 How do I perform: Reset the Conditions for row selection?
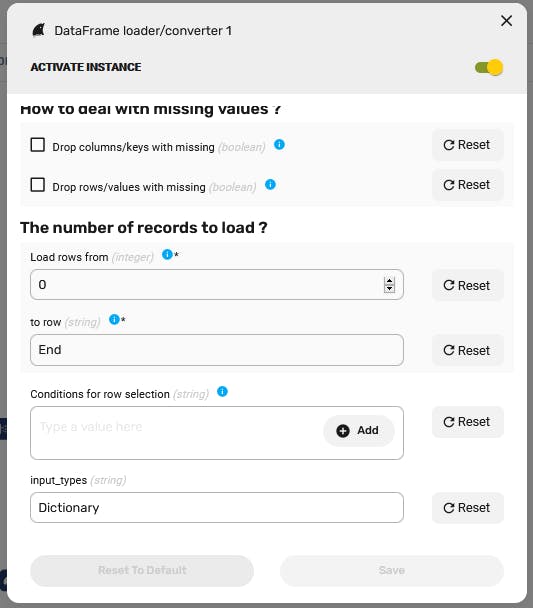467,422
